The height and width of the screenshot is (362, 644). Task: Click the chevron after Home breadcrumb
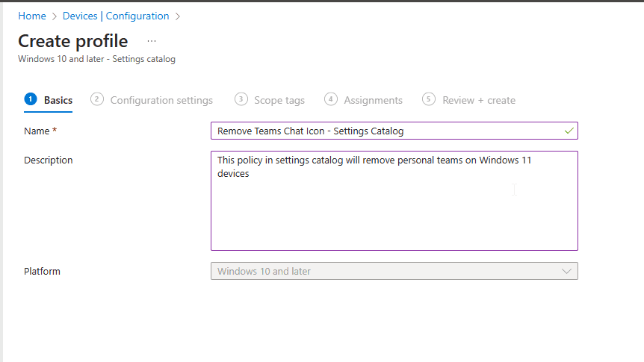[x=55, y=16]
